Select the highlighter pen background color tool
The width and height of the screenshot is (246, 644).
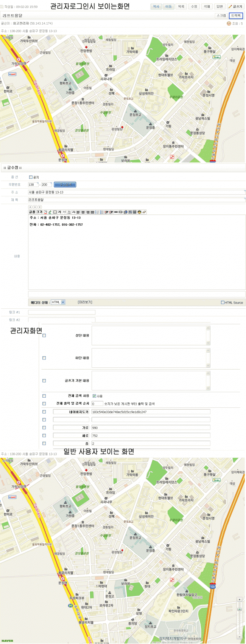(x=50, y=212)
